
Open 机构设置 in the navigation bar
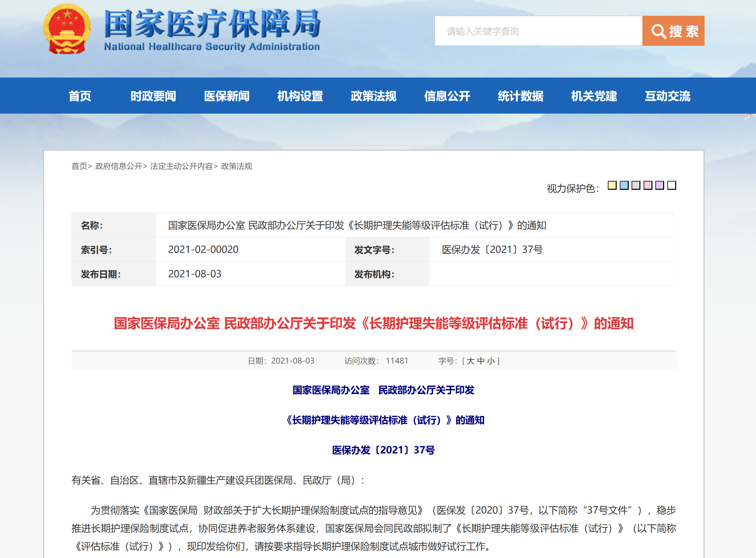(300, 96)
